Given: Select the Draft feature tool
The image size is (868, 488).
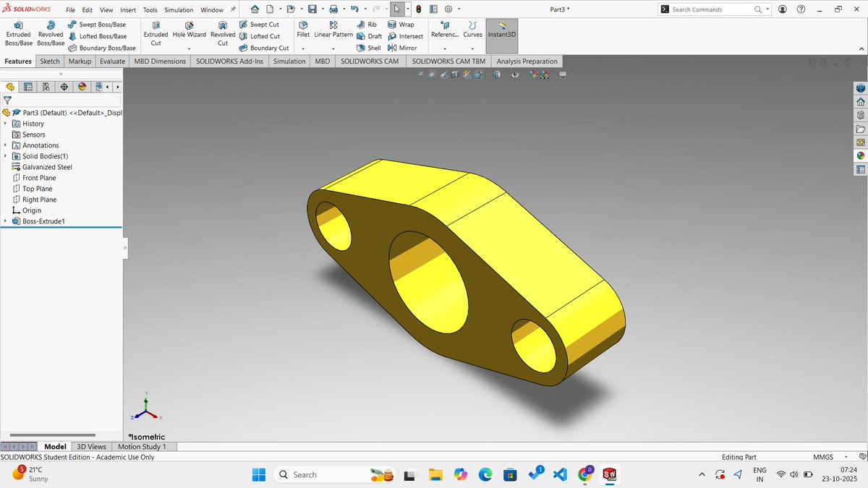Looking at the screenshot, I should pos(369,36).
